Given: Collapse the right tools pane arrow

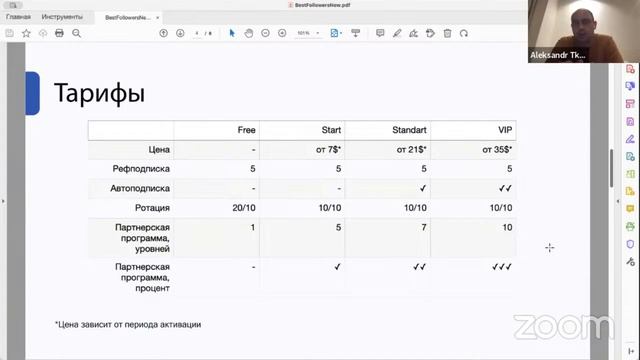Looking at the screenshot, I should (618, 201).
